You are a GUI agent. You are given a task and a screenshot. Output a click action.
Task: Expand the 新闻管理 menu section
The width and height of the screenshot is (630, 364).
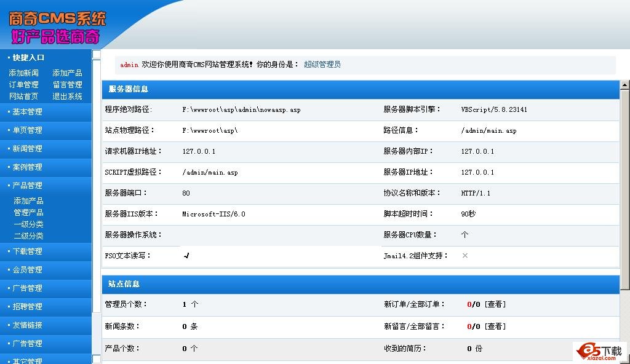(28, 149)
